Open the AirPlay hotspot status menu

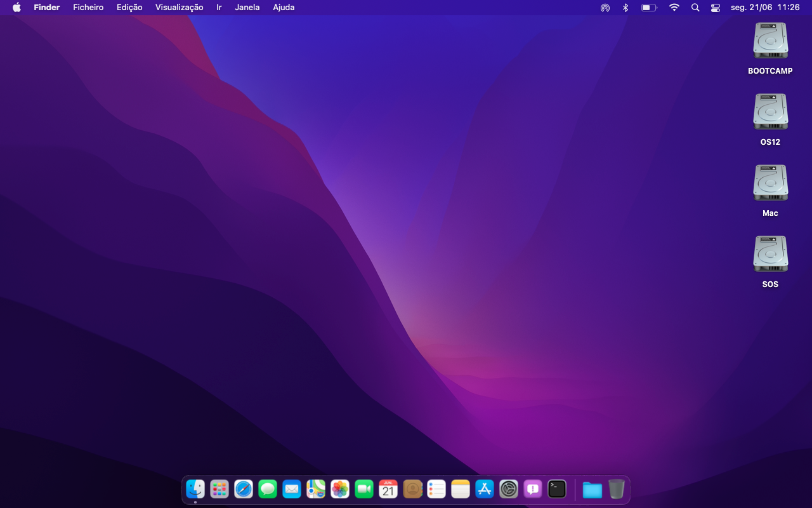point(605,8)
